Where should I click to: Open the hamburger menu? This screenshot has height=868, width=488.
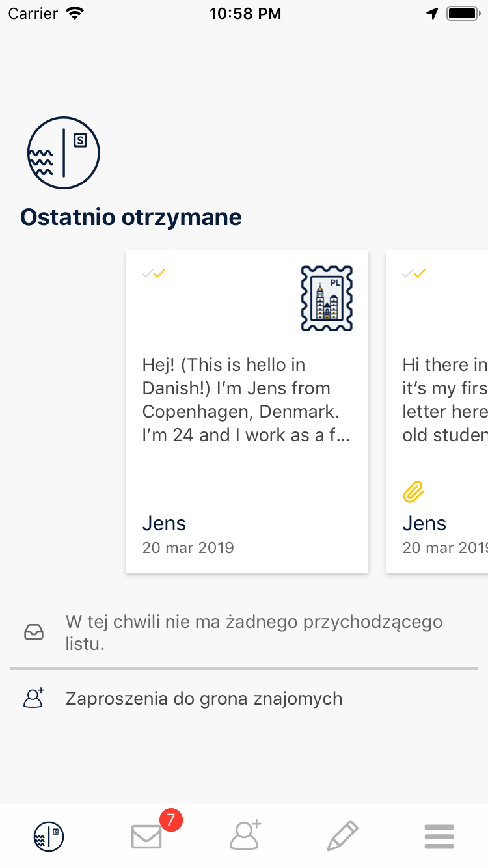(x=439, y=836)
